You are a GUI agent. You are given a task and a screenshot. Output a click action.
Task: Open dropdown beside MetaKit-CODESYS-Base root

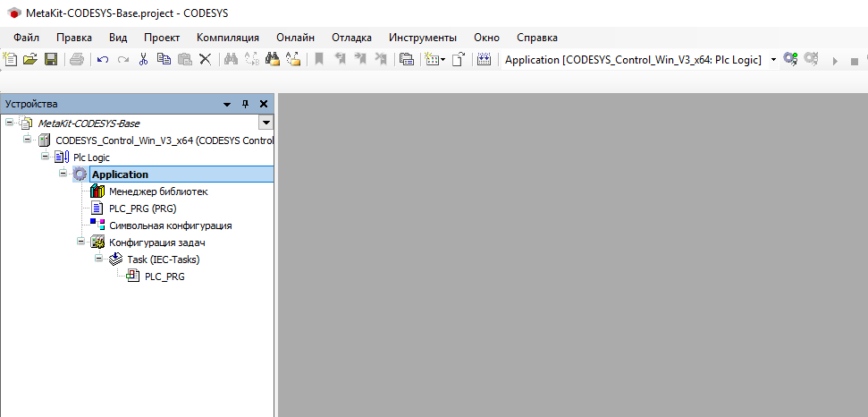click(x=266, y=123)
